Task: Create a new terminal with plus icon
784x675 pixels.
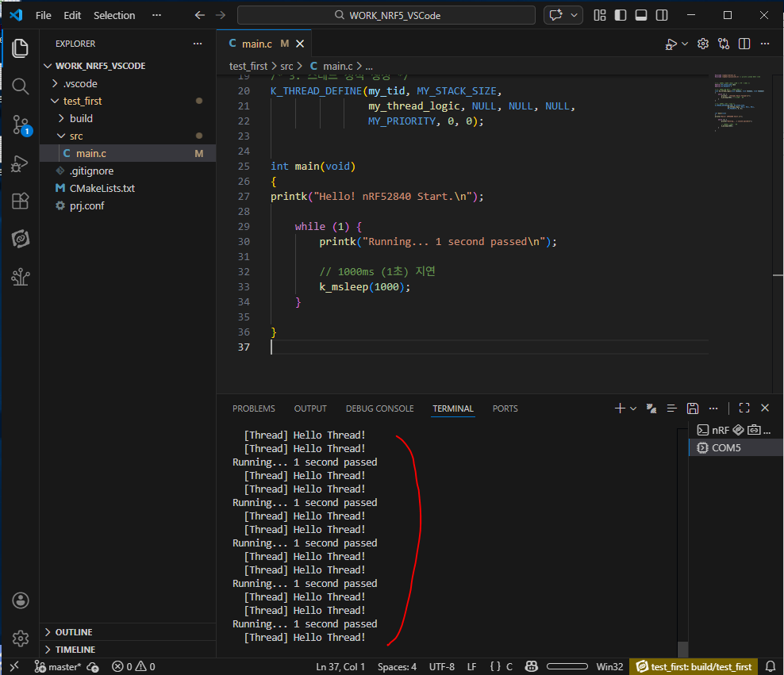Action: (620, 408)
